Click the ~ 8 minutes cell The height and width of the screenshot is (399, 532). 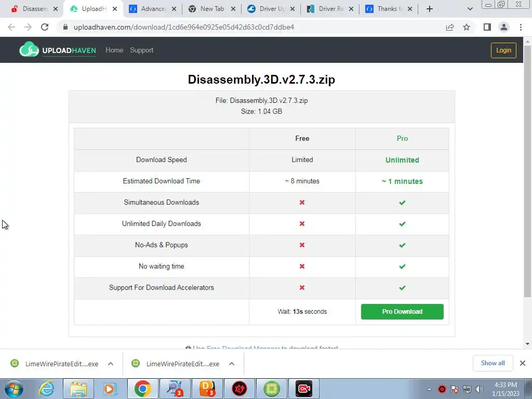point(302,181)
